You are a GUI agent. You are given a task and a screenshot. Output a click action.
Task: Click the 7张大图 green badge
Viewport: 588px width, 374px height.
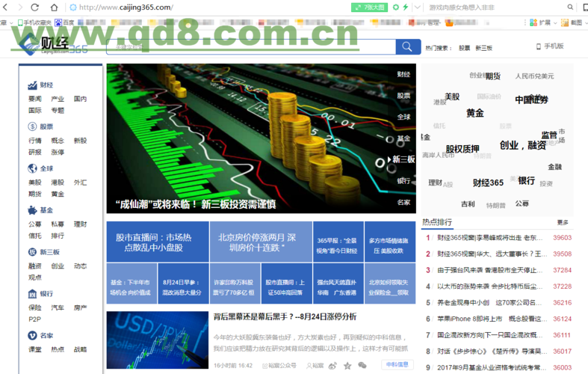(369, 7)
